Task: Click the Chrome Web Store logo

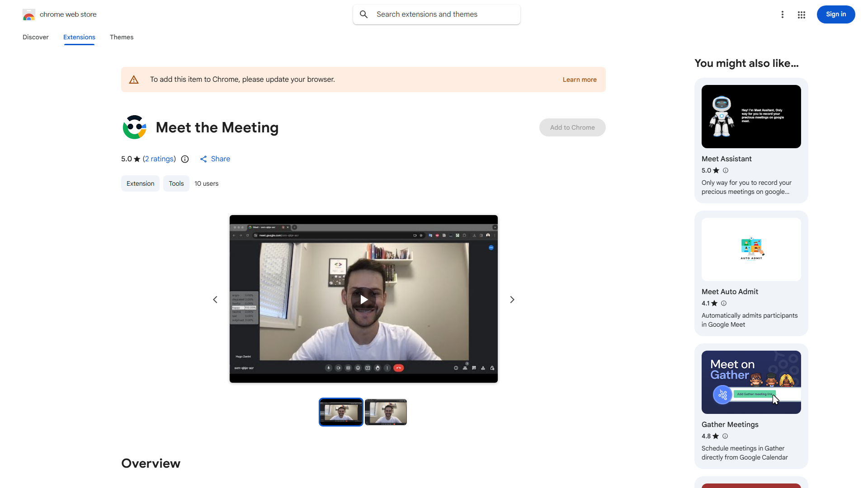Action: click(x=29, y=14)
